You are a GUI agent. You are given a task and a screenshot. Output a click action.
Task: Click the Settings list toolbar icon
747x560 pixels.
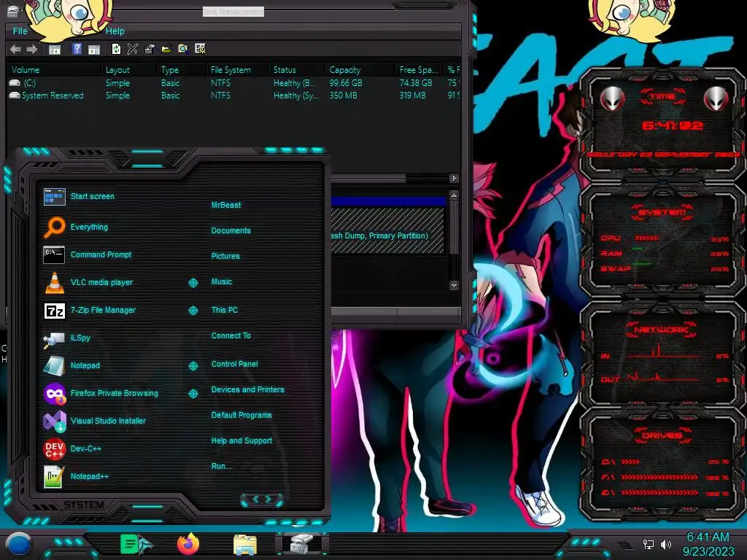coord(200,49)
